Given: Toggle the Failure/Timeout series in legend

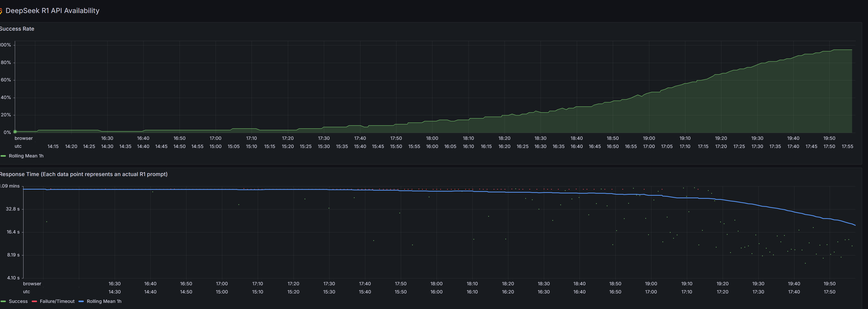Looking at the screenshot, I should click(57, 301).
